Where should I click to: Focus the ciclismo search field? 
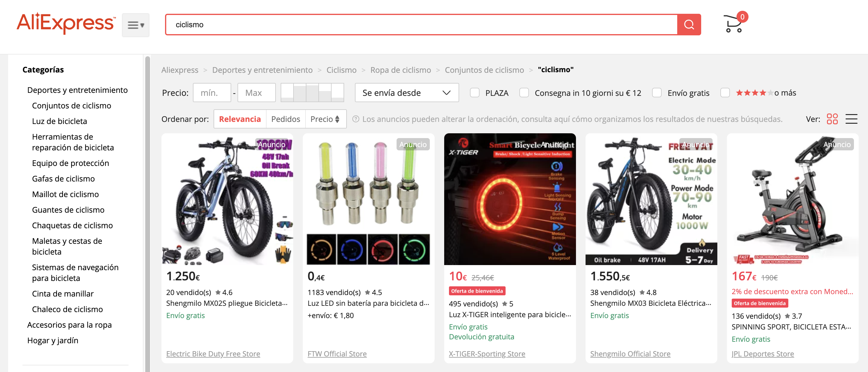[421, 25]
